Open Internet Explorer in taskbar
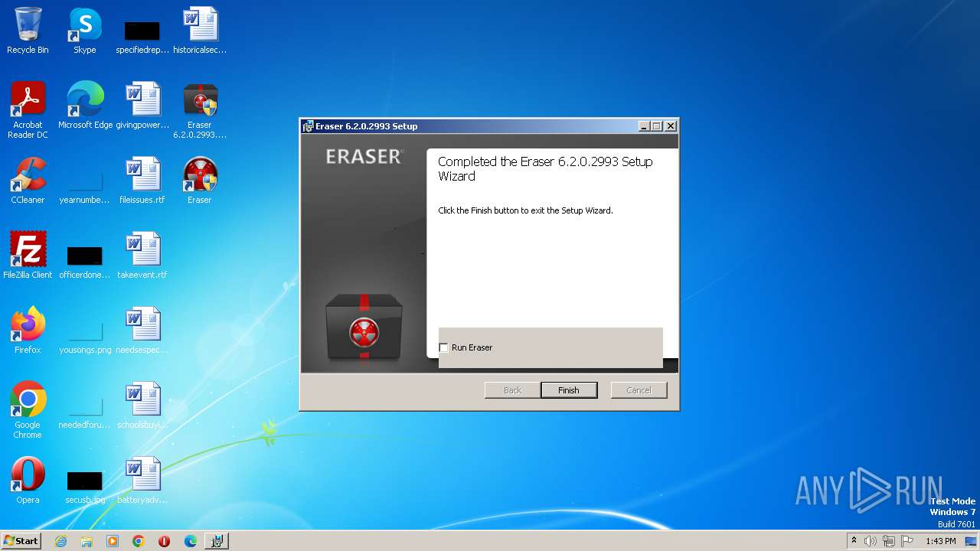 click(x=60, y=541)
